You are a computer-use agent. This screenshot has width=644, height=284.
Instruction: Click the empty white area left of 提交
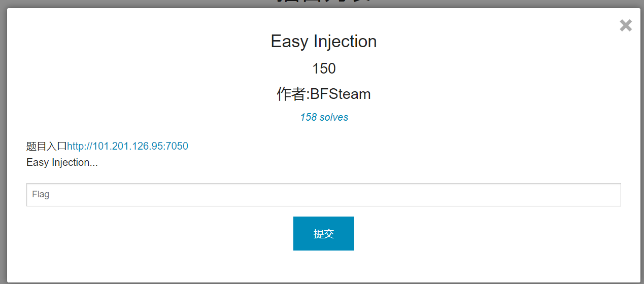click(152, 233)
